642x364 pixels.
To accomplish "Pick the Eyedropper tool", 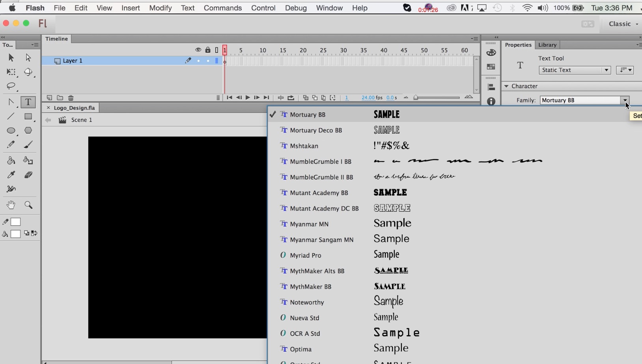I will (x=11, y=175).
